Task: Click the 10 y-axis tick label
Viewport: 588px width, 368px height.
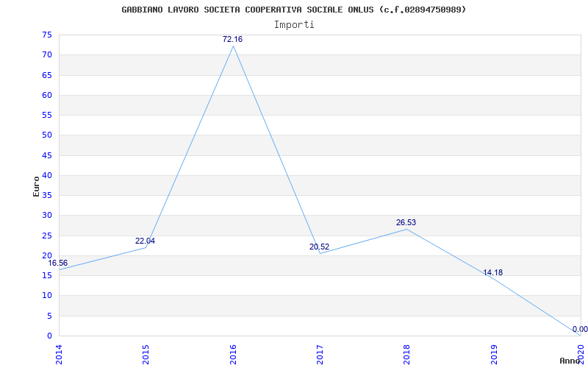Action: pos(47,296)
